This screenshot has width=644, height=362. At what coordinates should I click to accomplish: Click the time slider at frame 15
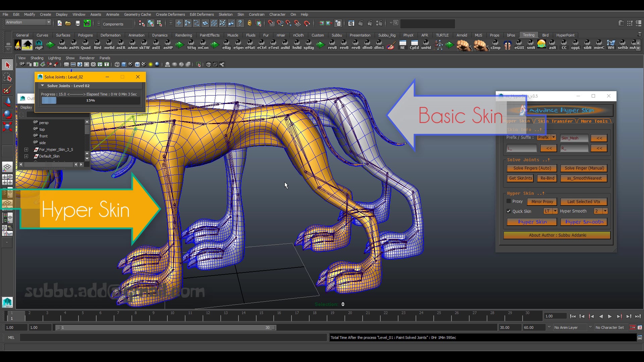(261, 316)
